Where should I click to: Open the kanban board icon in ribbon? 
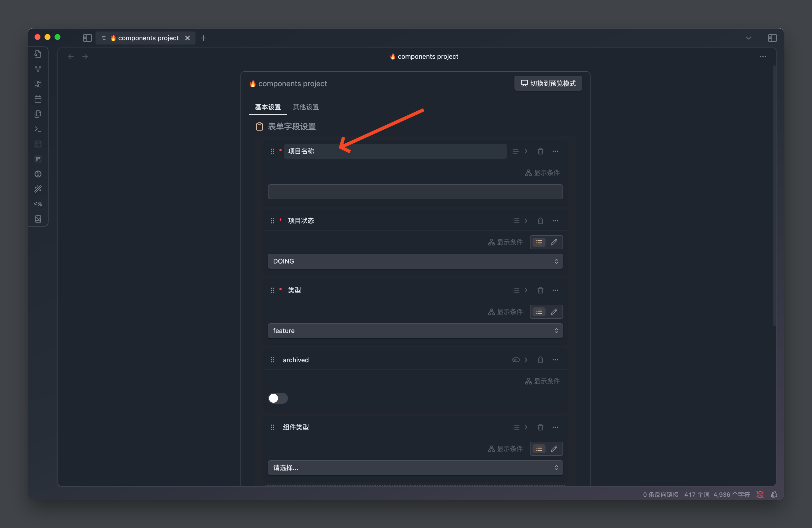tap(38, 159)
